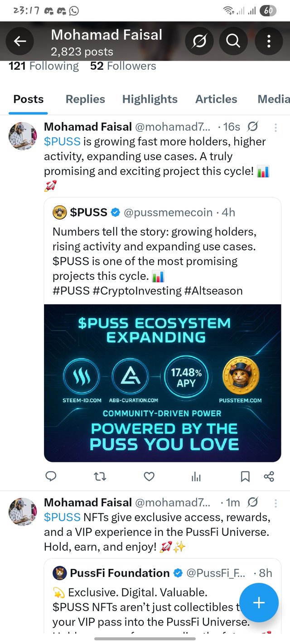Image resolution: width=290 pixels, height=644 pixels.
Task: Tap the search magnifier icon
Action: coord(233,41)
